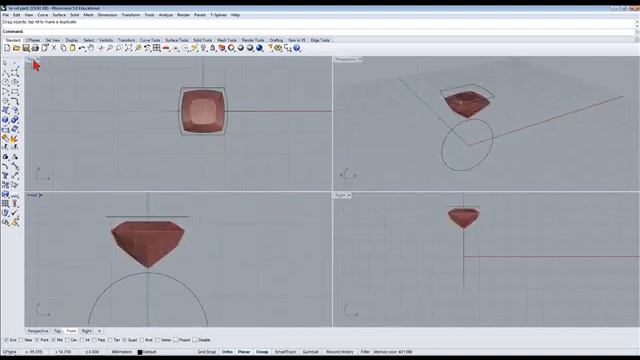Toggle the Osnap status button
The image size is (640, 360).
pyautogui.click(x=262, y=352)
